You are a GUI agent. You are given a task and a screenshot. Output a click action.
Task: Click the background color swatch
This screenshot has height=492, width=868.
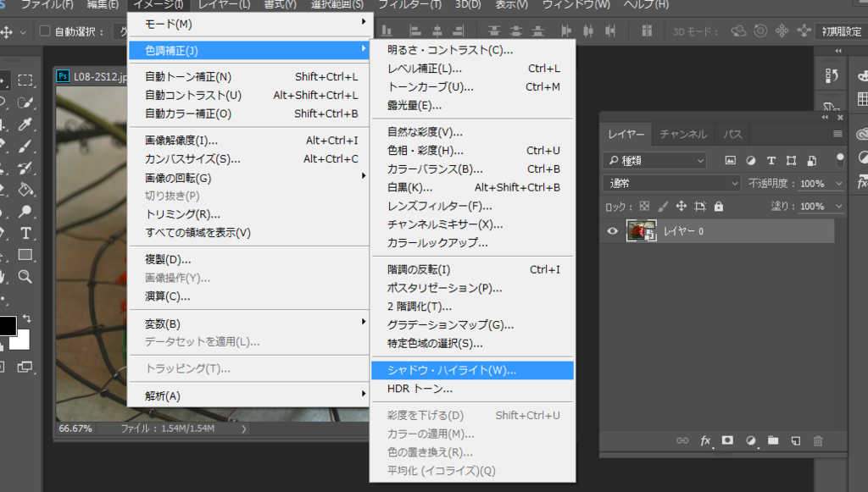point(22,341)
